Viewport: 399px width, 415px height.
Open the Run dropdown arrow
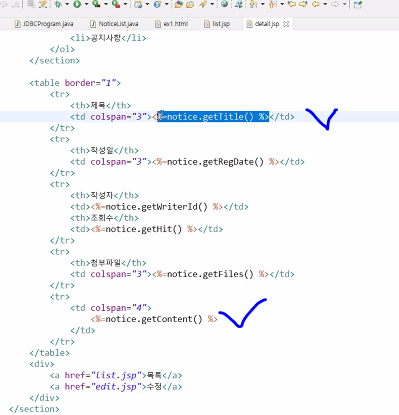click(x=86, y=4)
